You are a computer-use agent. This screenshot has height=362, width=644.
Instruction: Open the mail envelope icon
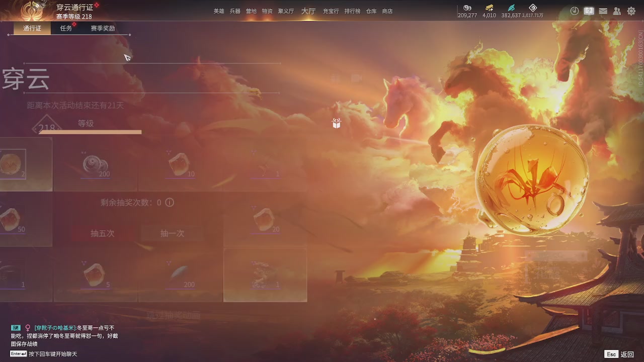click(603, 11)
